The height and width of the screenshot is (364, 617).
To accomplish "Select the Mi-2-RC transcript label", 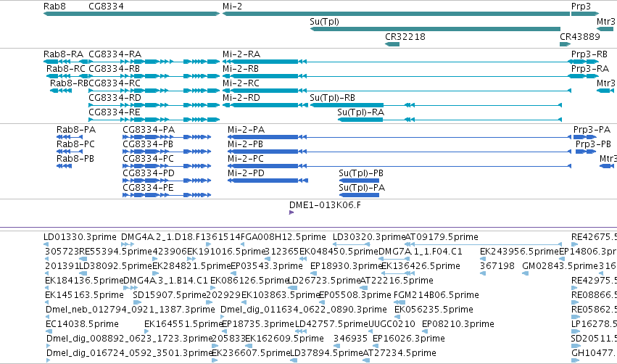I will tap(241, 83).
